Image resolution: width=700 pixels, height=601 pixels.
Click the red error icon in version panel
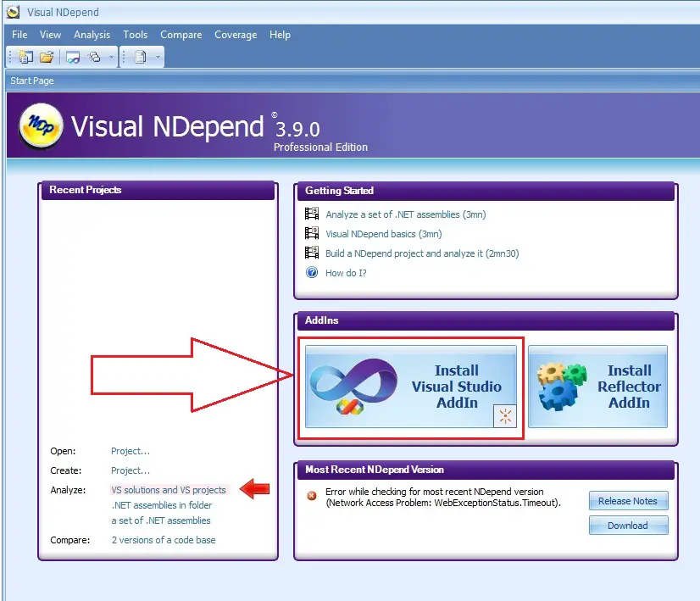coord(312,496)
